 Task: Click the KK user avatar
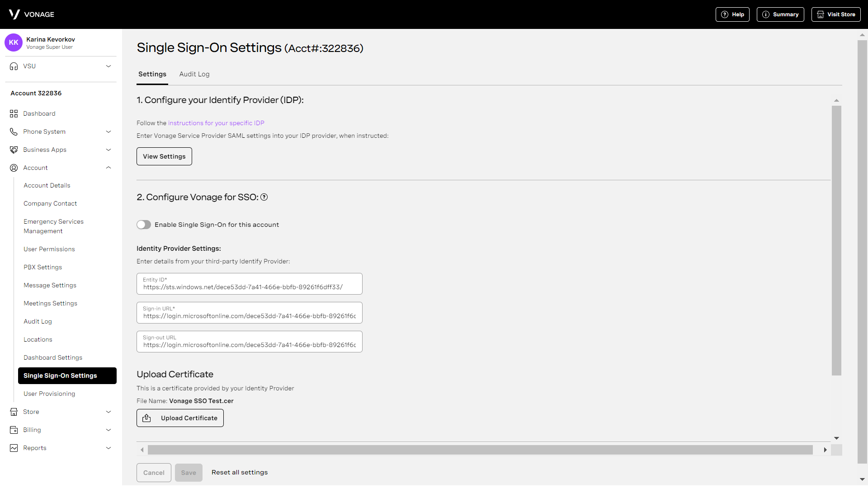pyautogui.click(x=14, y=42)
